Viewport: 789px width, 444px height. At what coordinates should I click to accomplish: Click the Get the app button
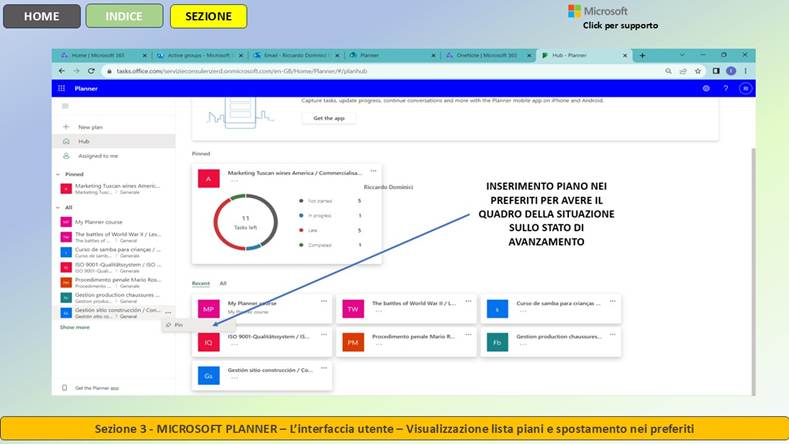pyautogui.click(x=329, y=118)
